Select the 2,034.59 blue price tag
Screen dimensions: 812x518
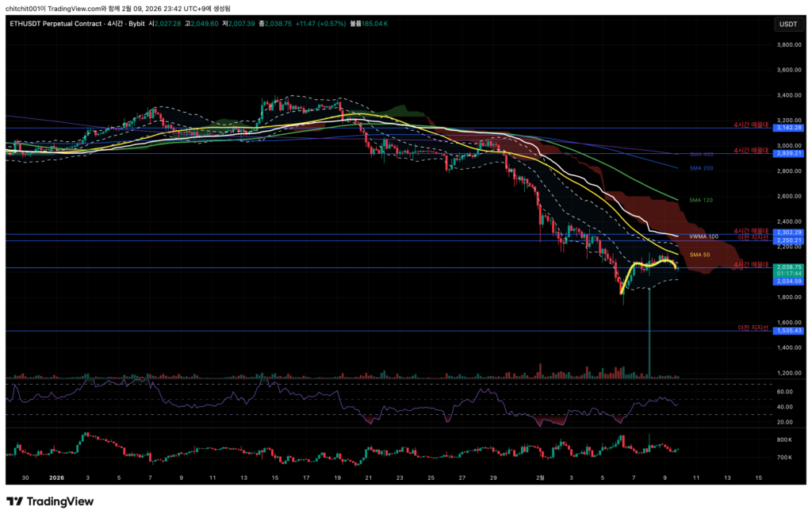pos(788,281)
